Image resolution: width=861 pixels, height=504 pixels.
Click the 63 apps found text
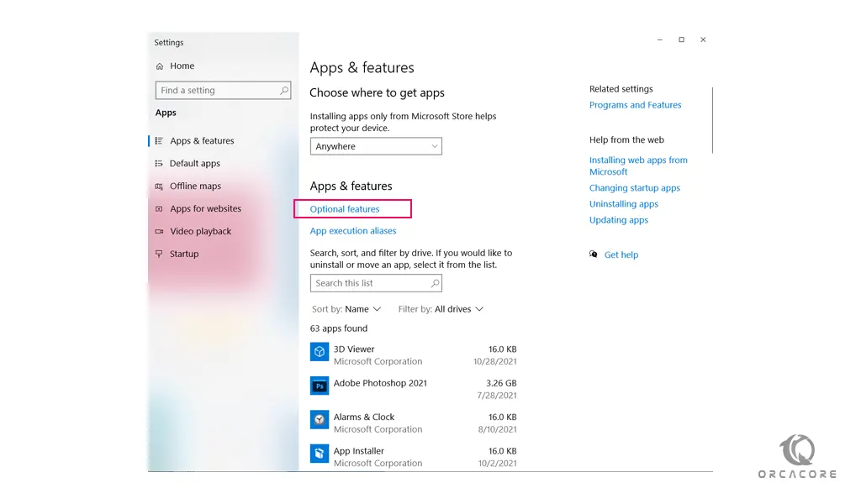pos(338,328)
